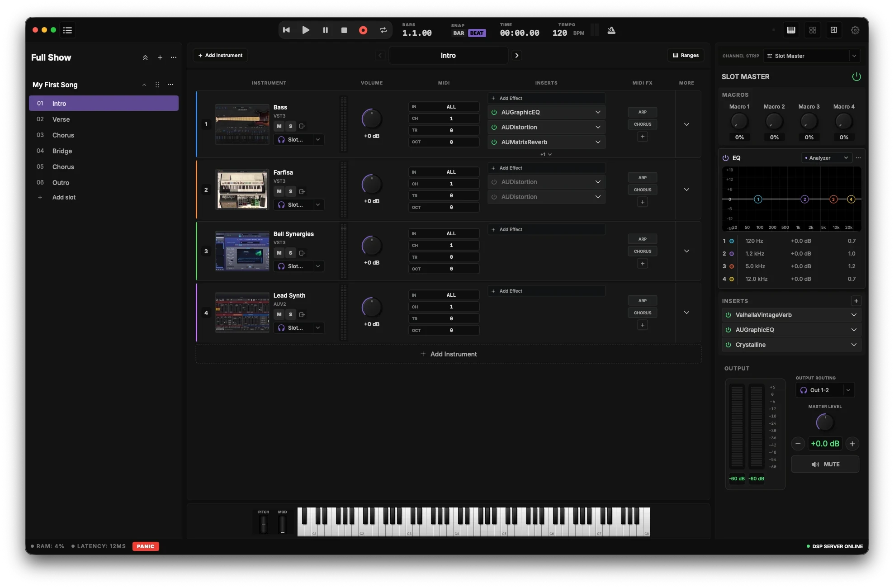Click the PANIC button
894x588 pixels.
pyautogui.click(x=146, y=546)
